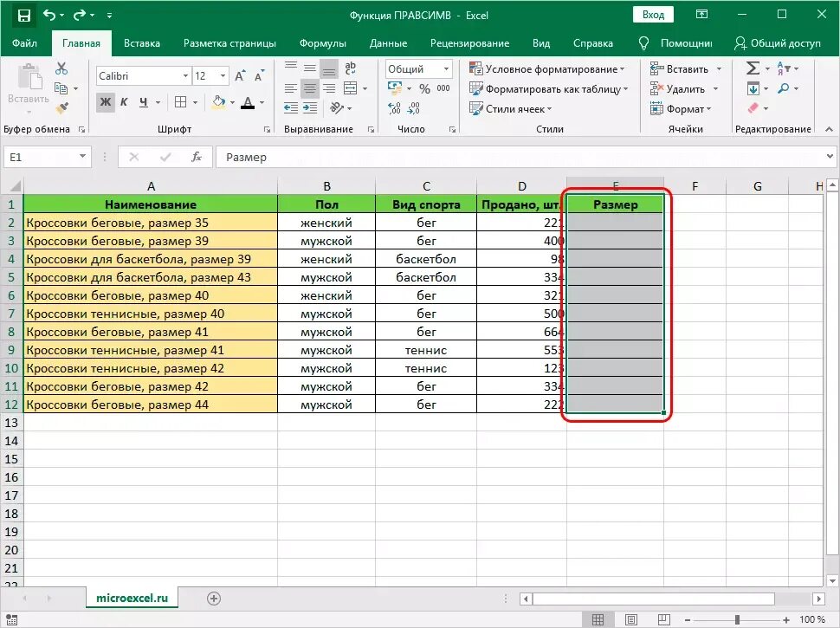Align text right
This screenshot has height=628, width=840.
pos(329,88)
